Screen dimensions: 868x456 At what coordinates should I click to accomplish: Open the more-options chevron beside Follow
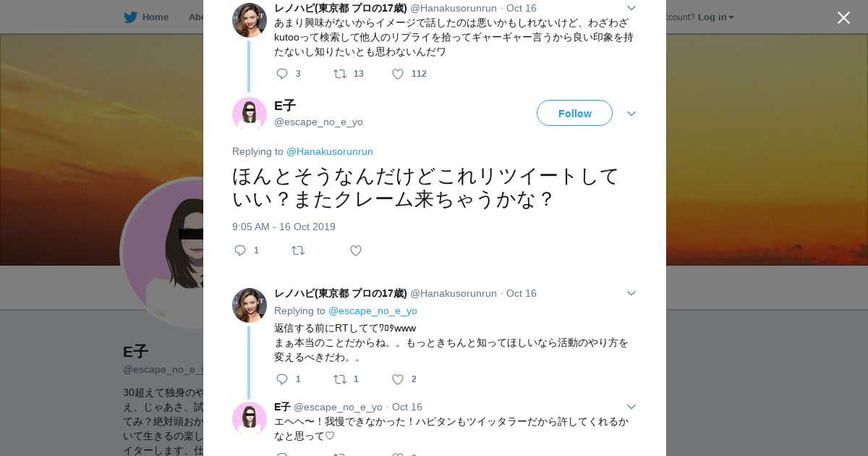pyautogui.click(x=631, y=114)
